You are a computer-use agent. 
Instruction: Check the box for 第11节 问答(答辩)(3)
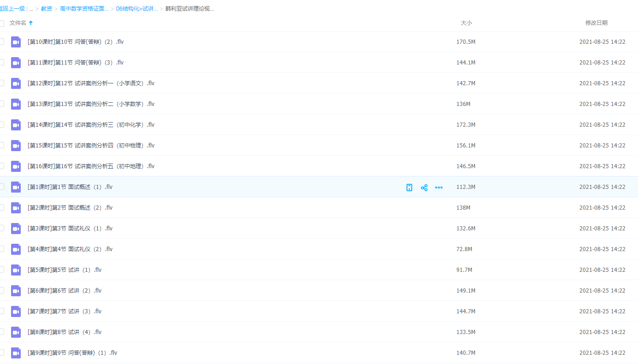pyautogui.click(x=2, y=62)
